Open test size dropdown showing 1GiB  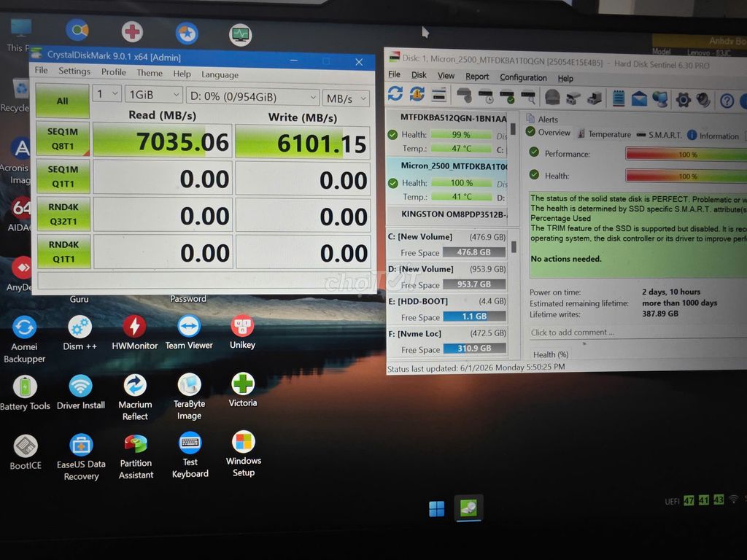(154, 95)
